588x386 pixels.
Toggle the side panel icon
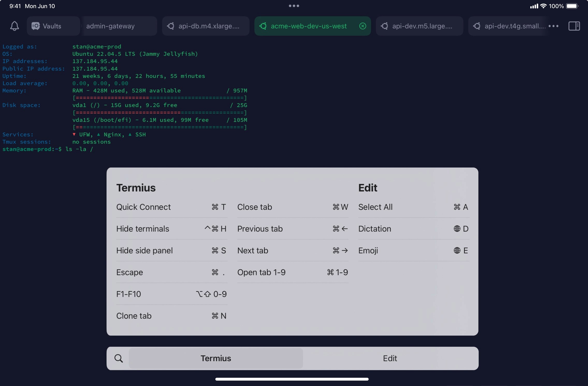pos(574,26)
